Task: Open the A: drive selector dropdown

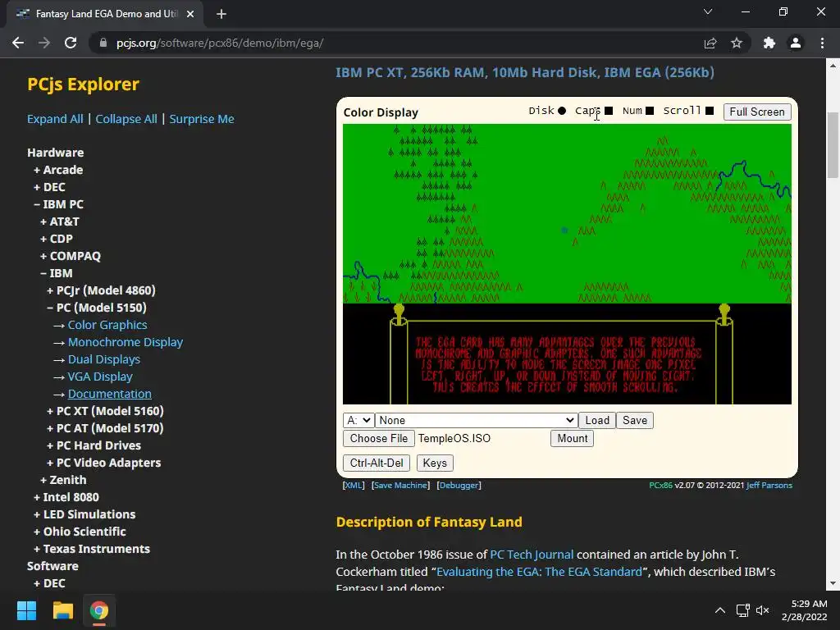Action: coord(358,420)
